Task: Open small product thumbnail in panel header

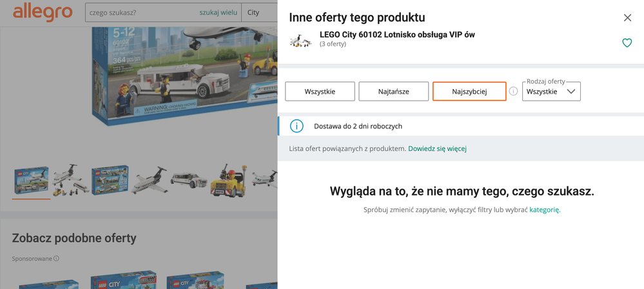Action: click(300, 40)
